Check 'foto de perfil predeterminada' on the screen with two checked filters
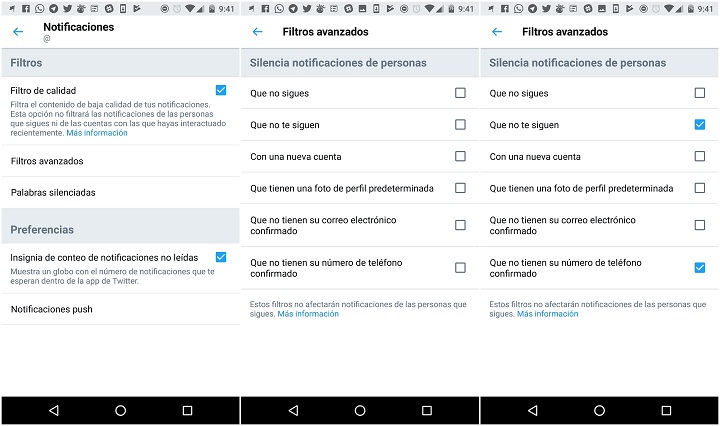Viewport: 720px width, 426px height. tap(700, 188)
